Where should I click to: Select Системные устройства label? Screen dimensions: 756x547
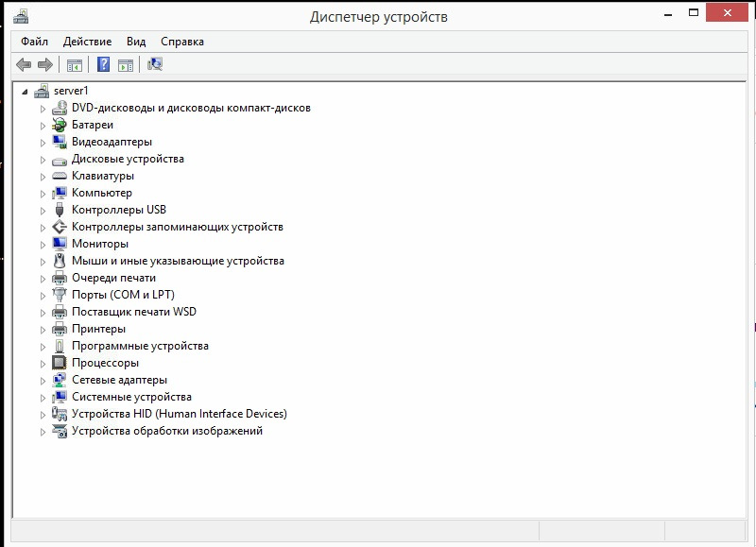131,397
